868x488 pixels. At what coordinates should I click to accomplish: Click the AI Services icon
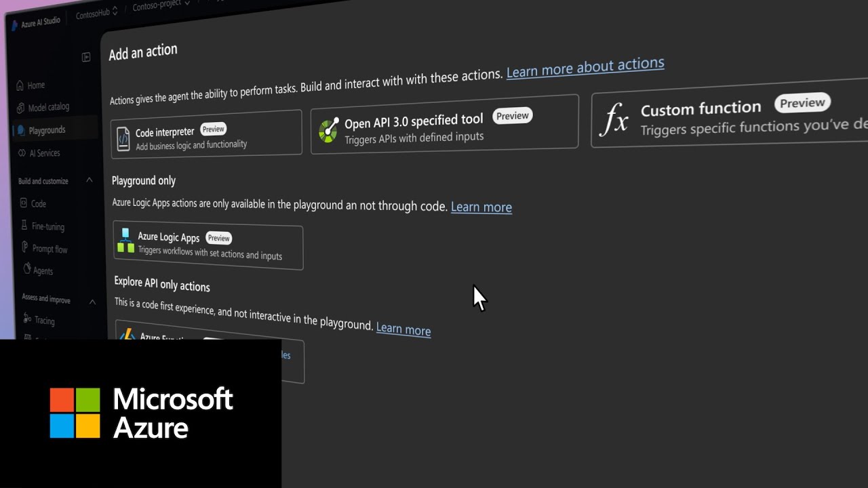pos(22,153)
